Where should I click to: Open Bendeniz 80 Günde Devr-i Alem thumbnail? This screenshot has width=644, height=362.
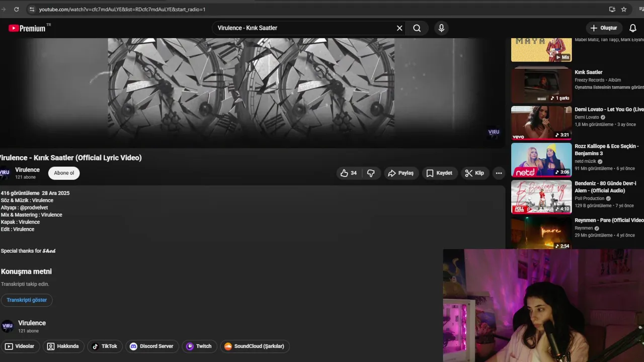tap(541, 197)
